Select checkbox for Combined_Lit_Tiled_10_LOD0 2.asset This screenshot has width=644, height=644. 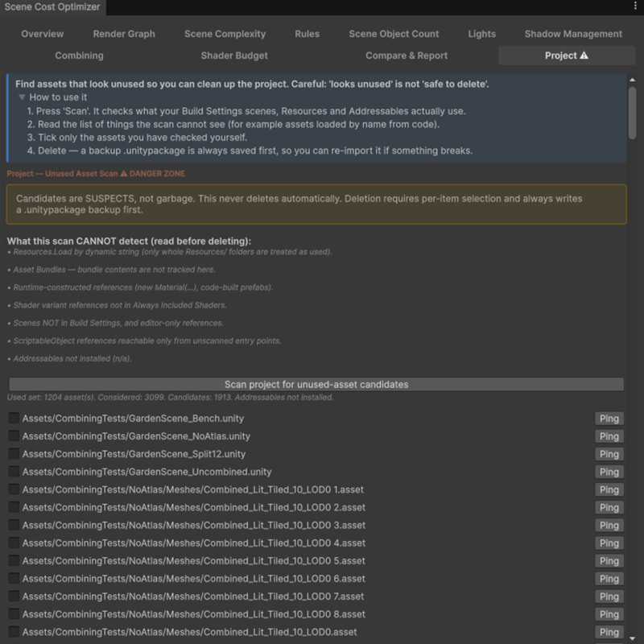point(14,507)
